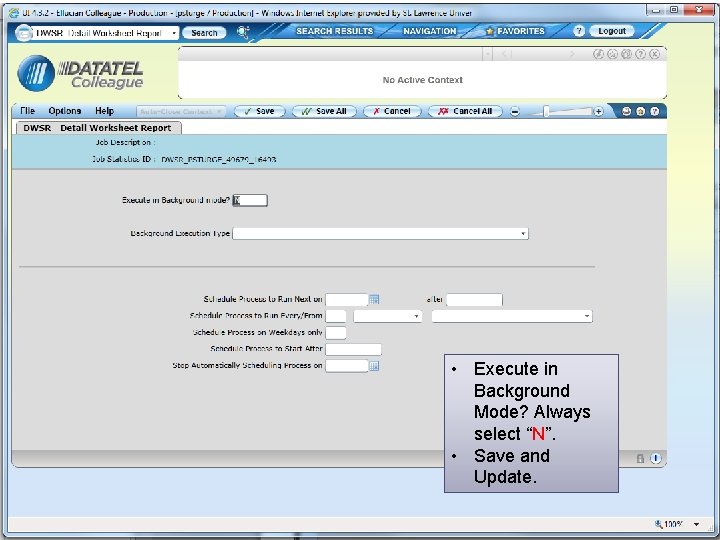Click the next arrow in the context panel

(572, 54)
